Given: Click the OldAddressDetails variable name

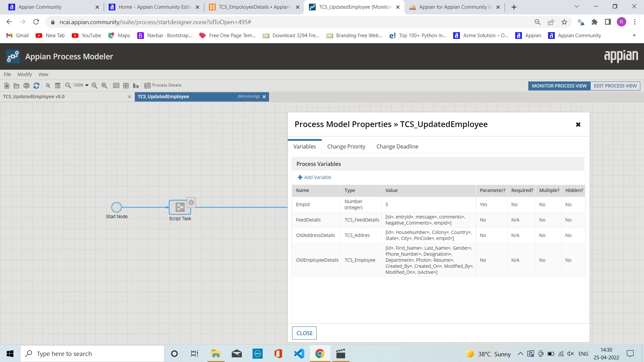Looking at the screenshot, I should [315, 235].
